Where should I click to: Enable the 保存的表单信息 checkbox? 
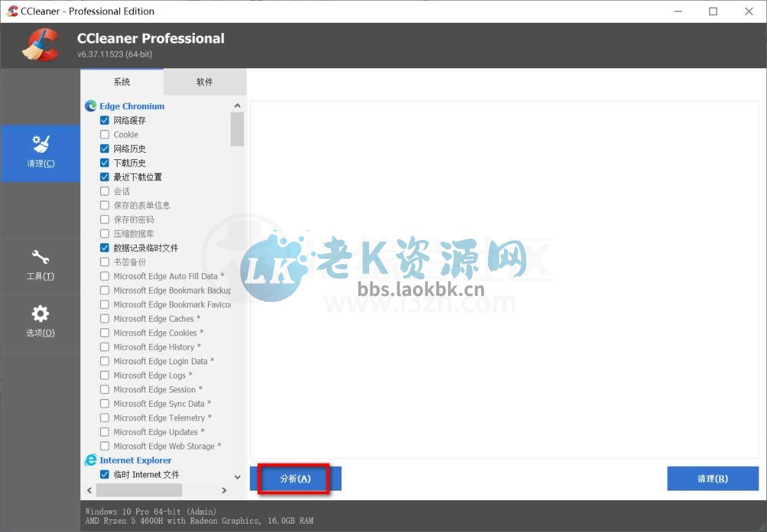click(x=104, y=205)
